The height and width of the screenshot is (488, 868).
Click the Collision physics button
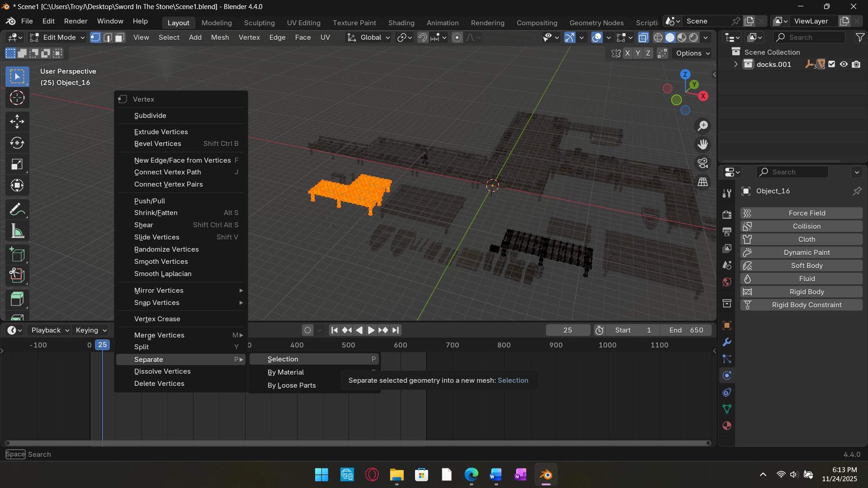802,226
